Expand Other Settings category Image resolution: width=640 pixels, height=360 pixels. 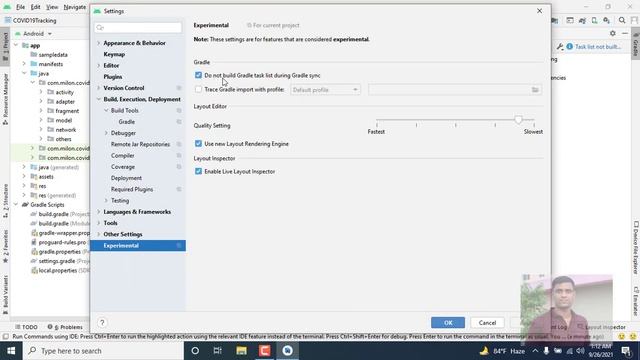99,234
